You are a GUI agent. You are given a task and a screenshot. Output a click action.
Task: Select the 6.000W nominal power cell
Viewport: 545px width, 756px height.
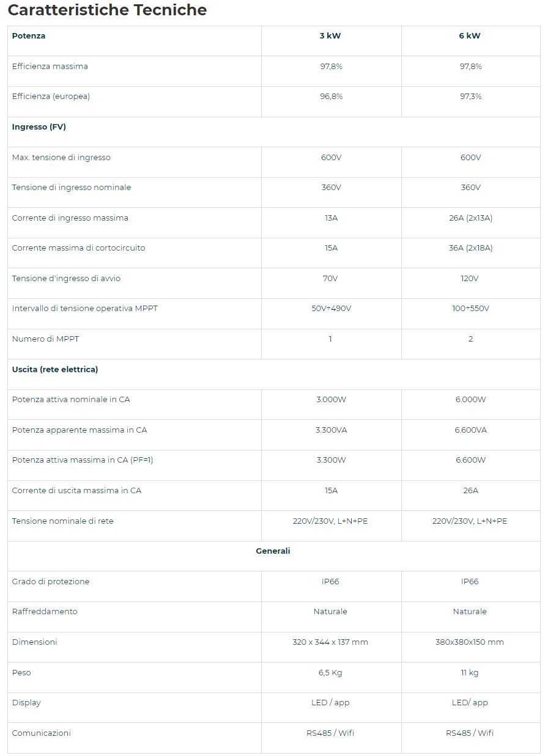470,400
